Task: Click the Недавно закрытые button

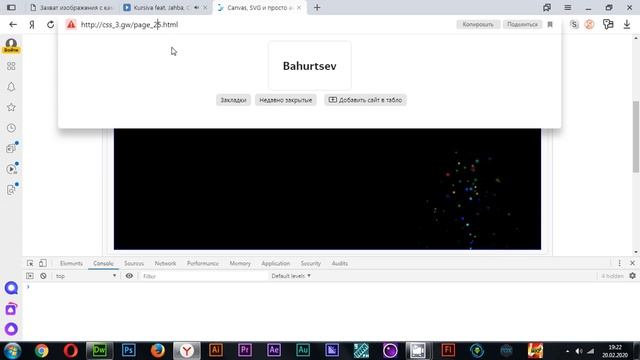Action: [x=286, y=100]
